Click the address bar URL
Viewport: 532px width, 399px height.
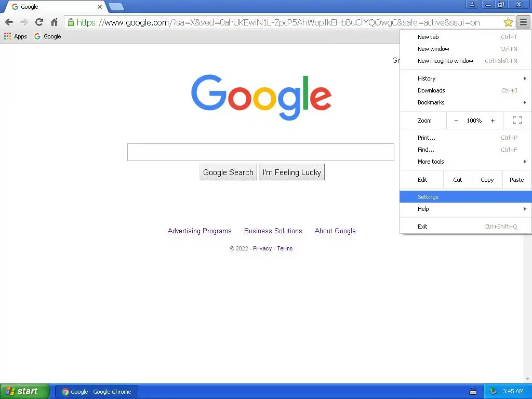278,22
